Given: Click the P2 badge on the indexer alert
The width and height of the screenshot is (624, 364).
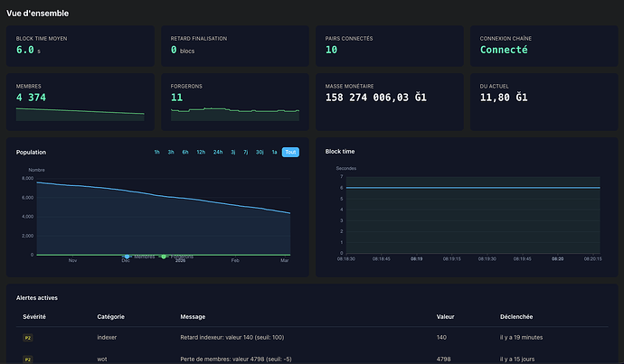Looking at the screenshot, I should 28,337.
